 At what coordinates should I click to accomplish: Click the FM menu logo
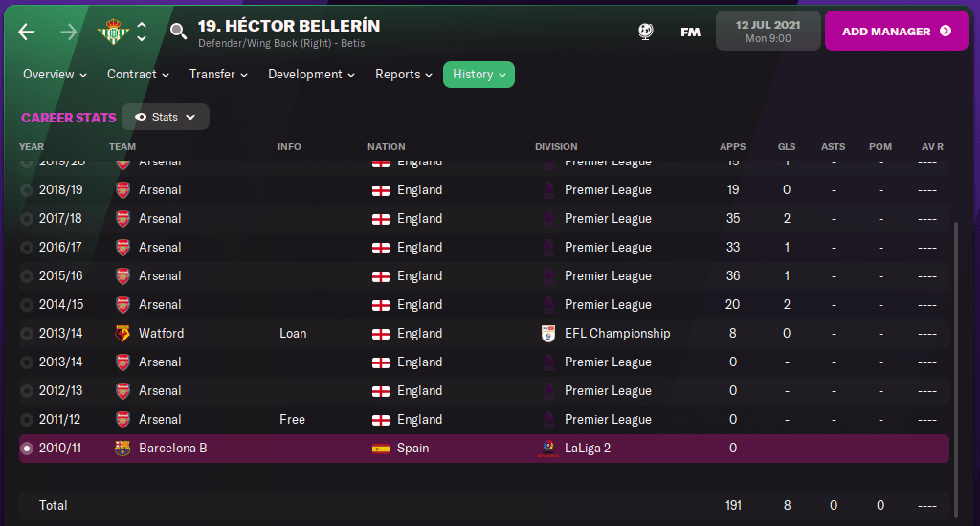(690, 32)
